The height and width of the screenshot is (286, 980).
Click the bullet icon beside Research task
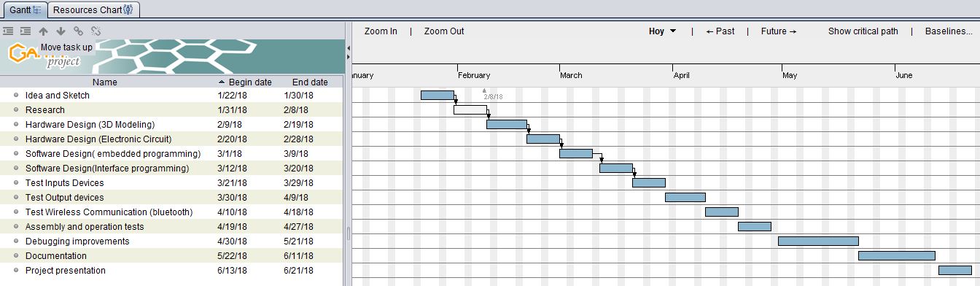click(15, 109)
